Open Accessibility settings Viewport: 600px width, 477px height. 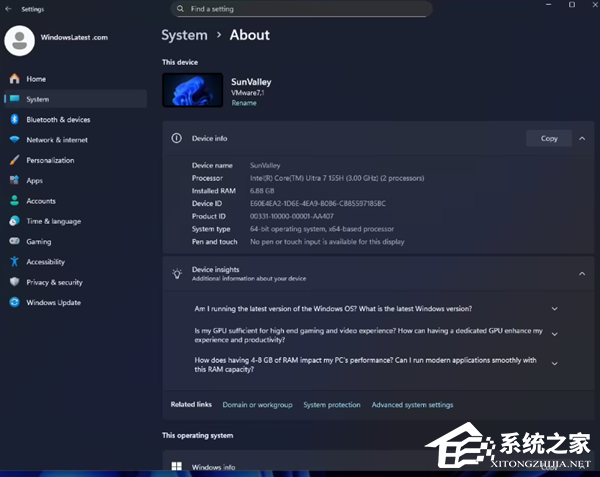[75, 262]
